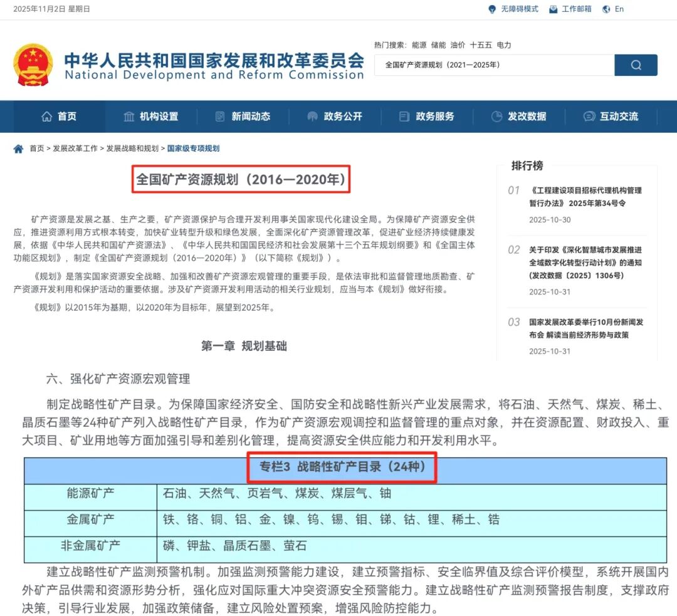Image resolution: width=677 pixels, height=616 pixels.
Task: Open 国家级专项规划 breadcrumb link
Action: pos(193,149)
